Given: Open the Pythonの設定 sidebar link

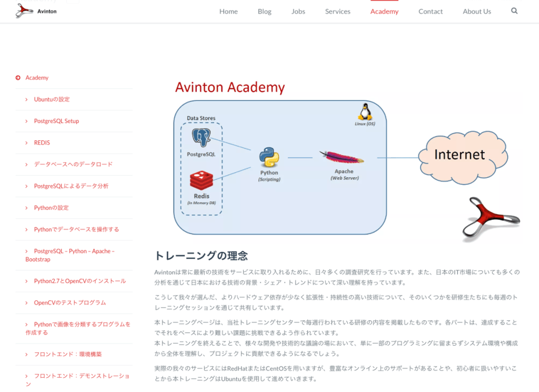Looking at the screenshot, I should pos(51,208).
